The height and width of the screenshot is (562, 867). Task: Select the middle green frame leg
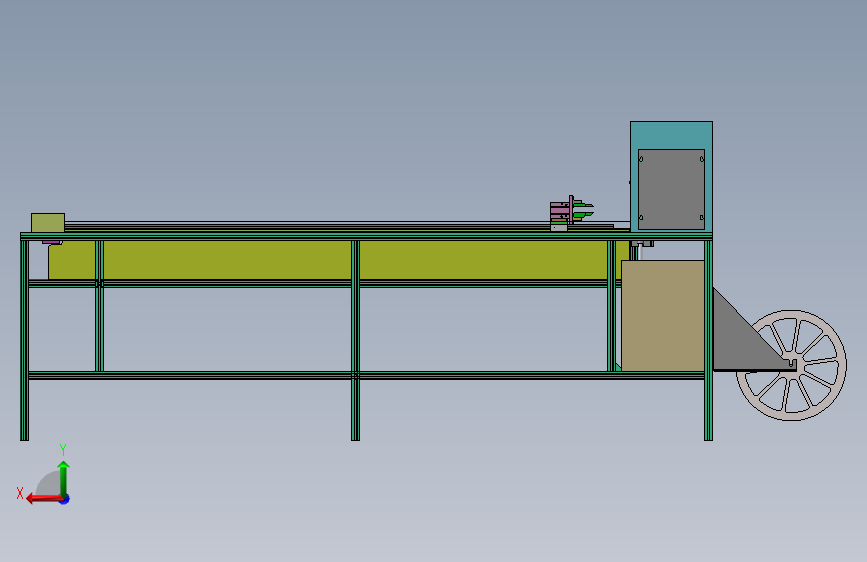point(356,340)
